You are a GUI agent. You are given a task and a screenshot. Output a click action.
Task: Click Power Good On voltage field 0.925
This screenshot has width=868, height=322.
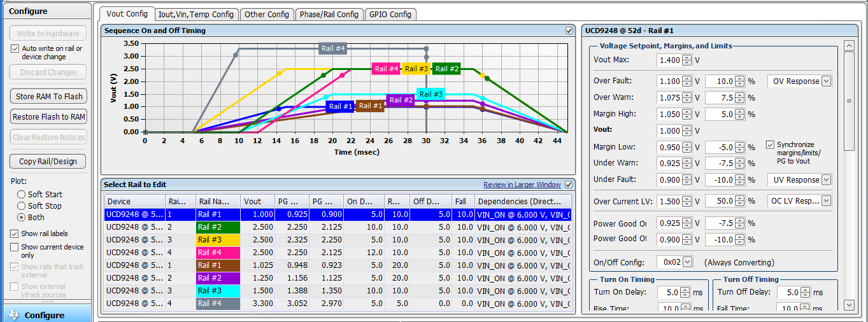click(x=669, y=225)
